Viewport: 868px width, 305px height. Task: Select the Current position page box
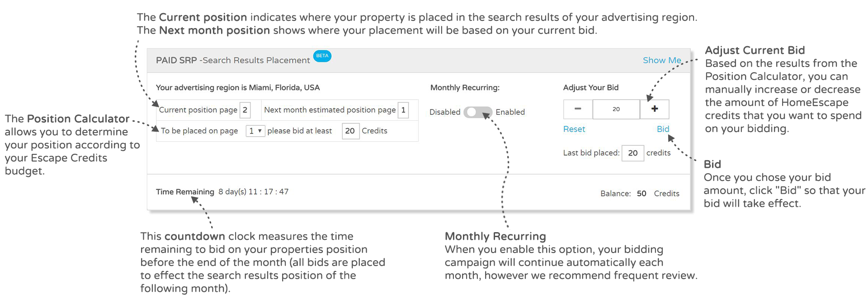(x=245, y=110)
